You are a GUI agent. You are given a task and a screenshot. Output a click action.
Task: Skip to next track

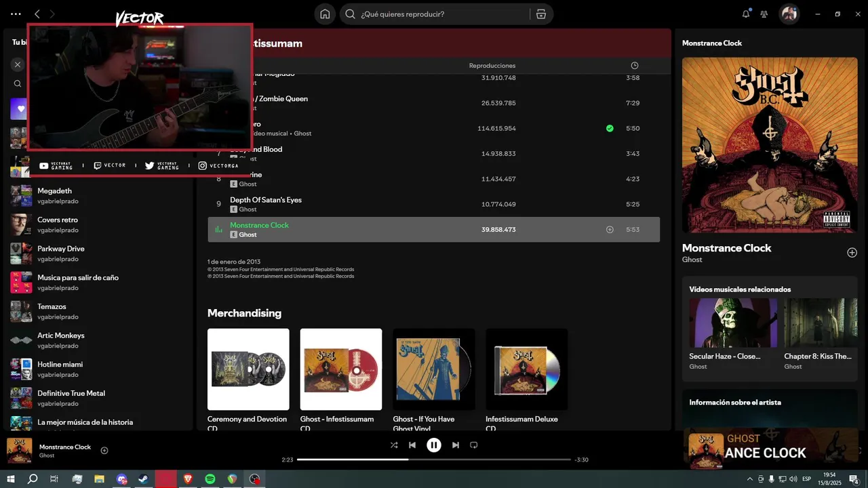(x=456, y=445)
